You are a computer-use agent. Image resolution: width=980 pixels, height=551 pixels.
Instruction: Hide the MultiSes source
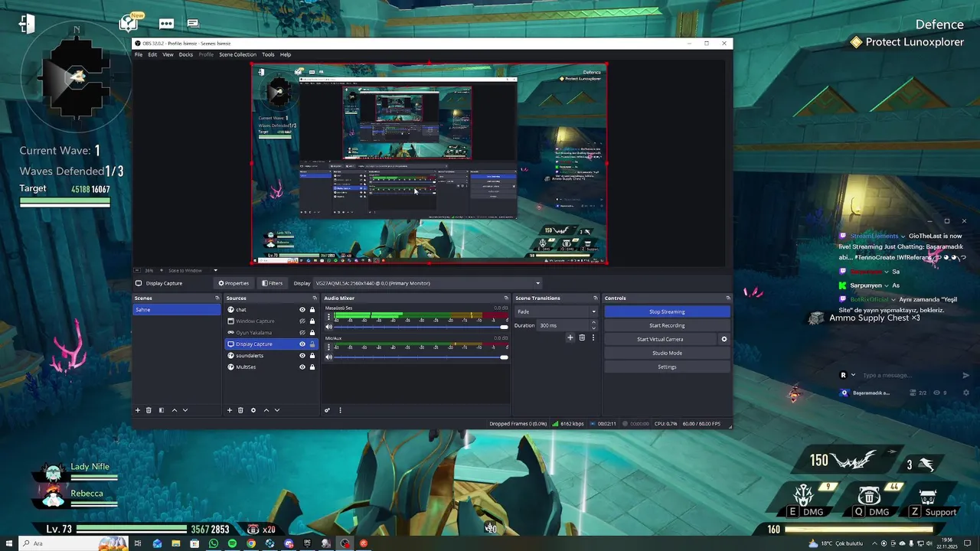(x=302, y=367)
